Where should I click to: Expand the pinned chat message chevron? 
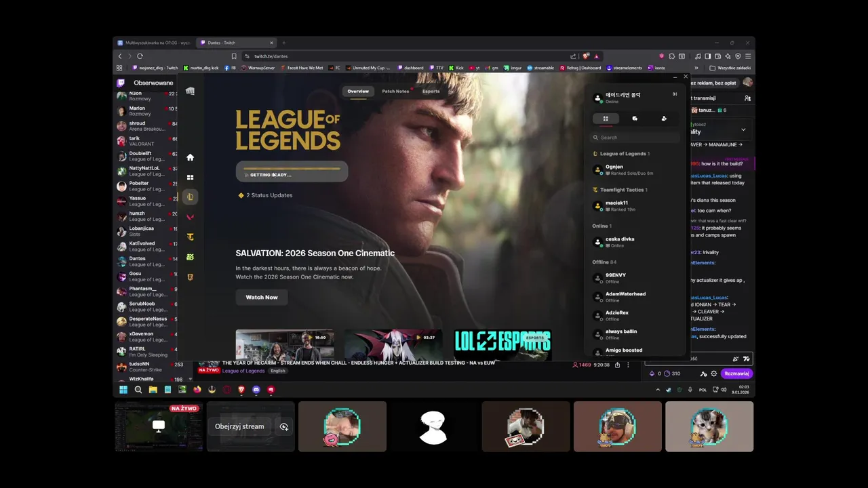coord(743,129)
